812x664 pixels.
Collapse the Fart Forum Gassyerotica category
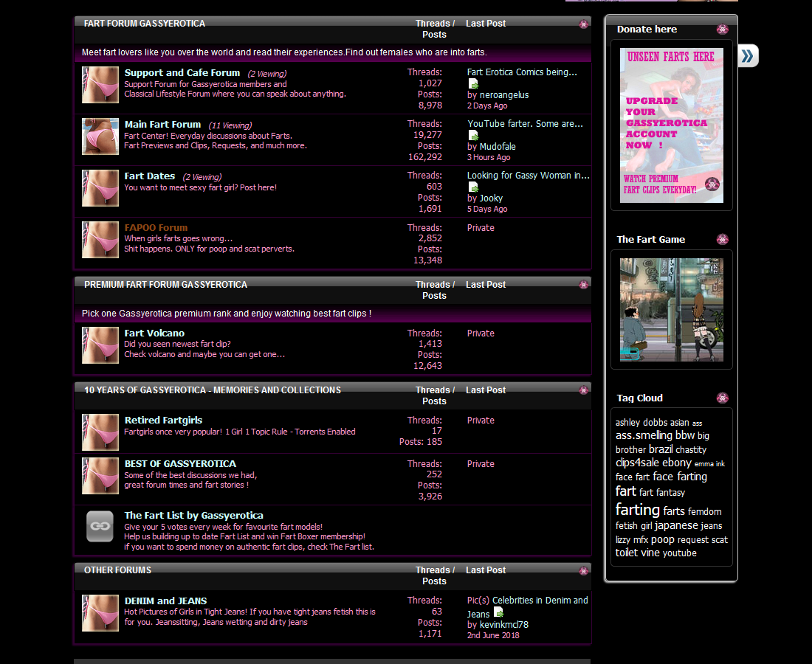[584, 24]
